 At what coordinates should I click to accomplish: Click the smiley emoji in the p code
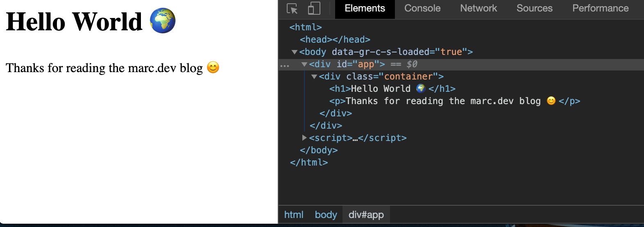tap(551, 101)
